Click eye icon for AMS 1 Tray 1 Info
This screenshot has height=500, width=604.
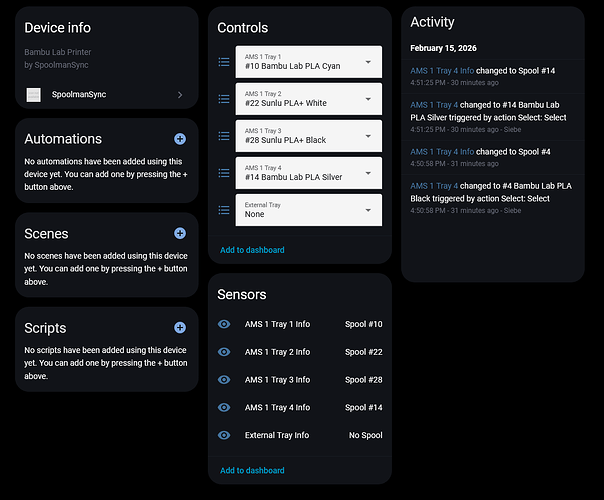pos(224,324)
